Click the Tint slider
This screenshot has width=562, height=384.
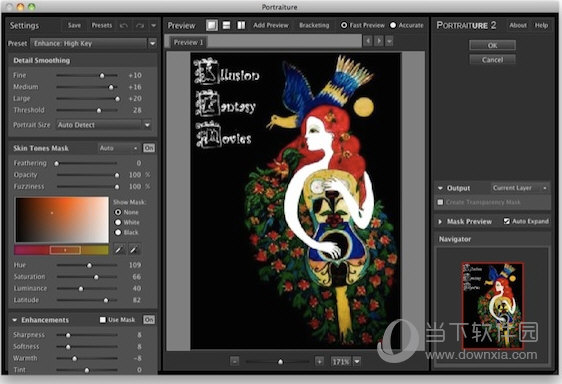tap(87, 370)
